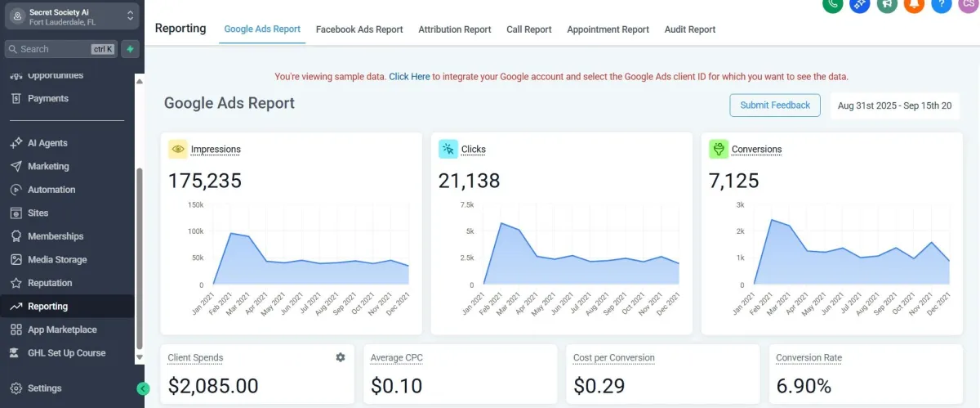Click the Reputation star icon

coord(16,283)
